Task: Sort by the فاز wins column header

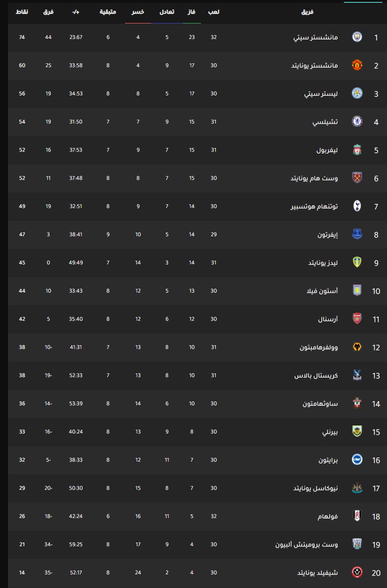Action: point(192,11)
